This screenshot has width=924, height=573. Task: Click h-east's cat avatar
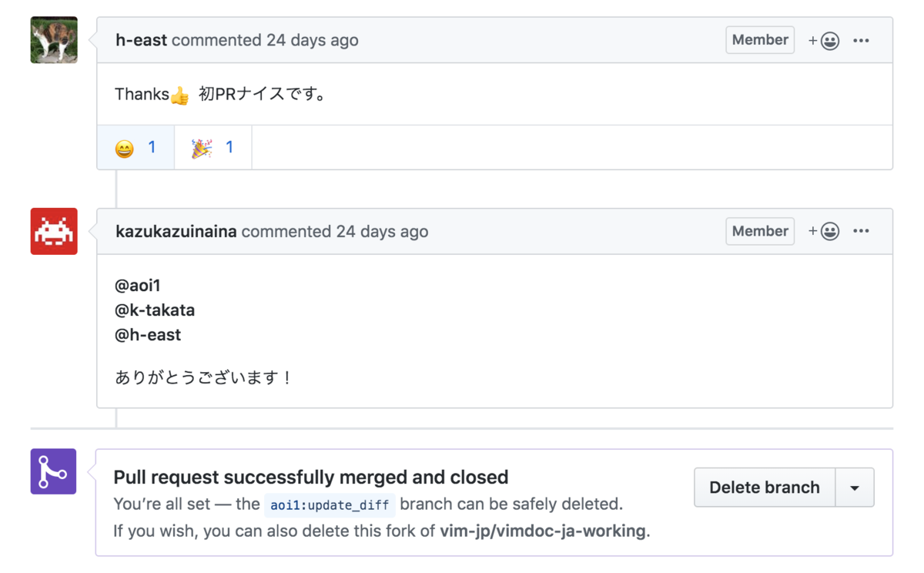tap(53, 39)
